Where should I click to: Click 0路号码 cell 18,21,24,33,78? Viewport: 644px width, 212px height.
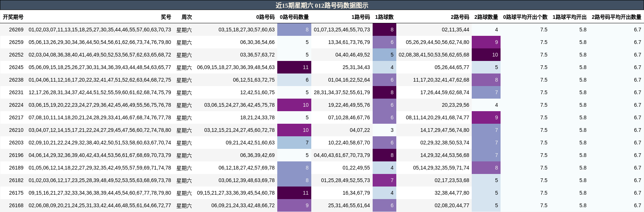[257, 117]
